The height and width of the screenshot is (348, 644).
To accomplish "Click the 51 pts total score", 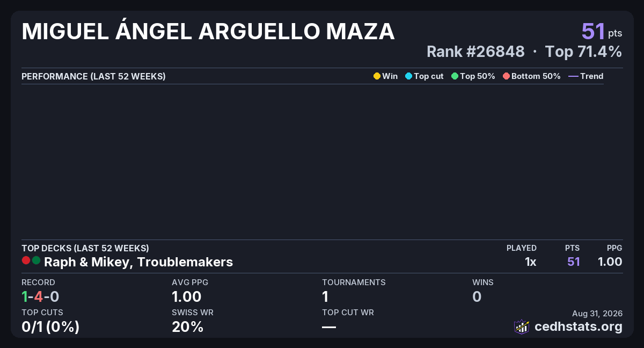I will point(602,31).
